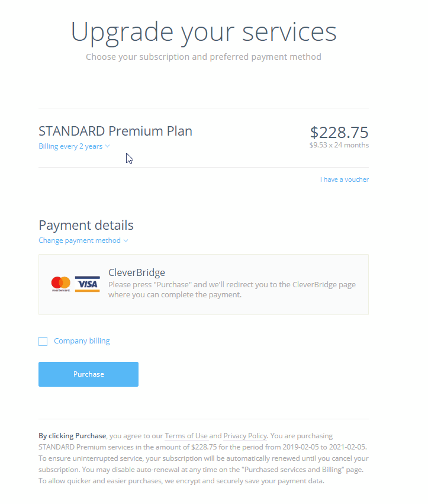
Task: Click the chevron next to billing period
Action: pos(107,146)
